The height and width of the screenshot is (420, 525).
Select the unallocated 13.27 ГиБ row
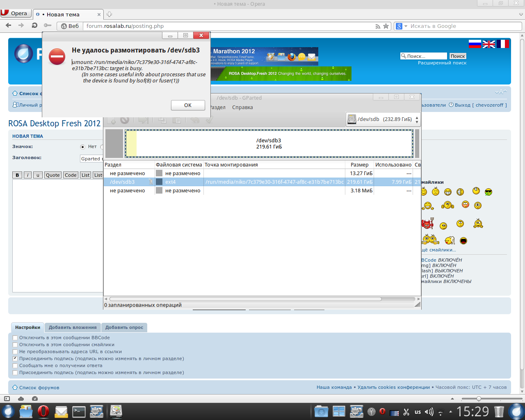[262, 173]
